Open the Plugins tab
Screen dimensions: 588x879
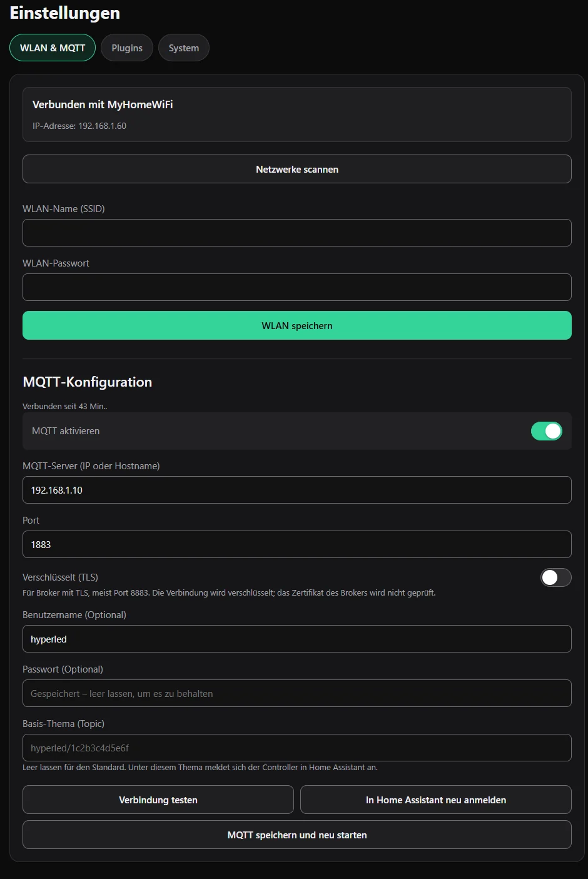(127, 48)
